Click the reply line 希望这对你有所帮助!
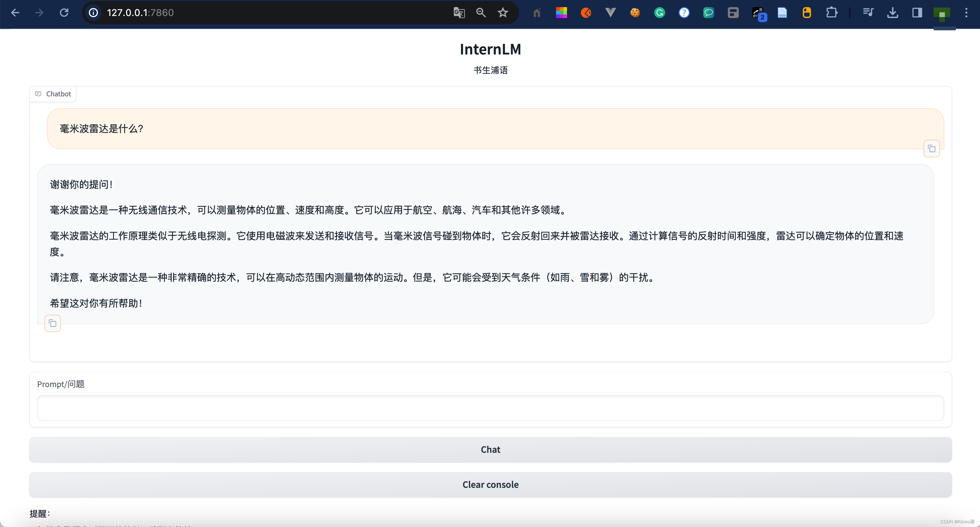 click(x=96, y=303)
